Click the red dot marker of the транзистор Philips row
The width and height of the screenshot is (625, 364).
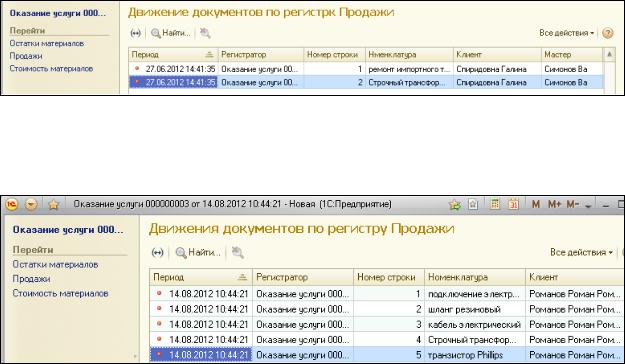click(x=159, y=354)
